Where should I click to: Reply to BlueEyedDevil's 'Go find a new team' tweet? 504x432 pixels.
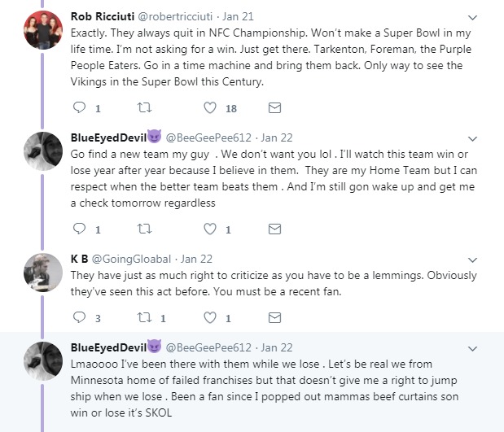point(80,229)
